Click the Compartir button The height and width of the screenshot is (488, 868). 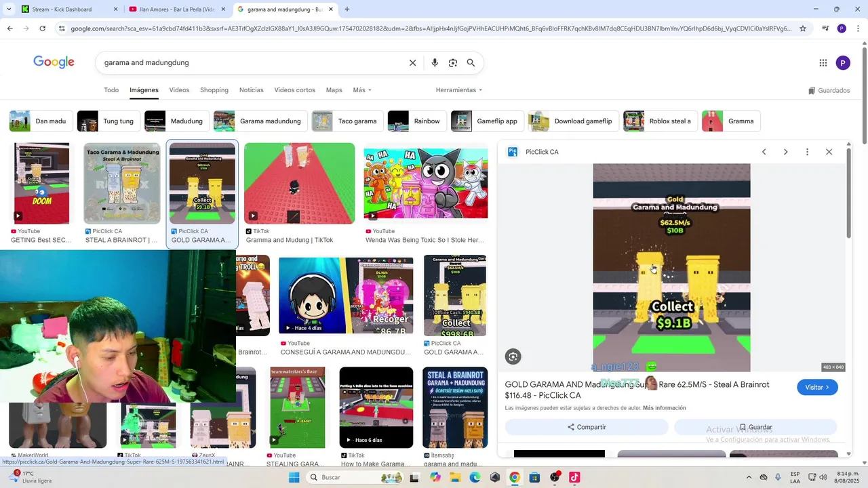[x=587, y=427]
